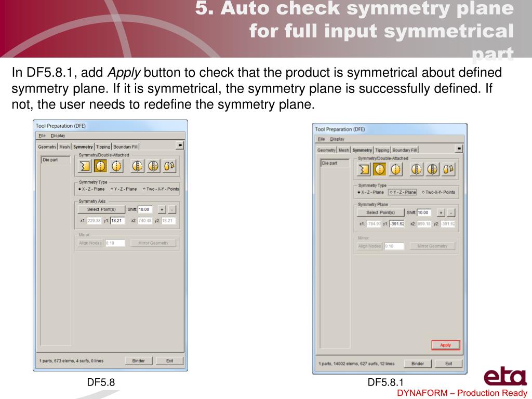Image resolution: width=532 pixels, height=399 pixels.
Task: Click Shift field 10.00 in DF5.8.1 dialog
Action: coord(424,212)
